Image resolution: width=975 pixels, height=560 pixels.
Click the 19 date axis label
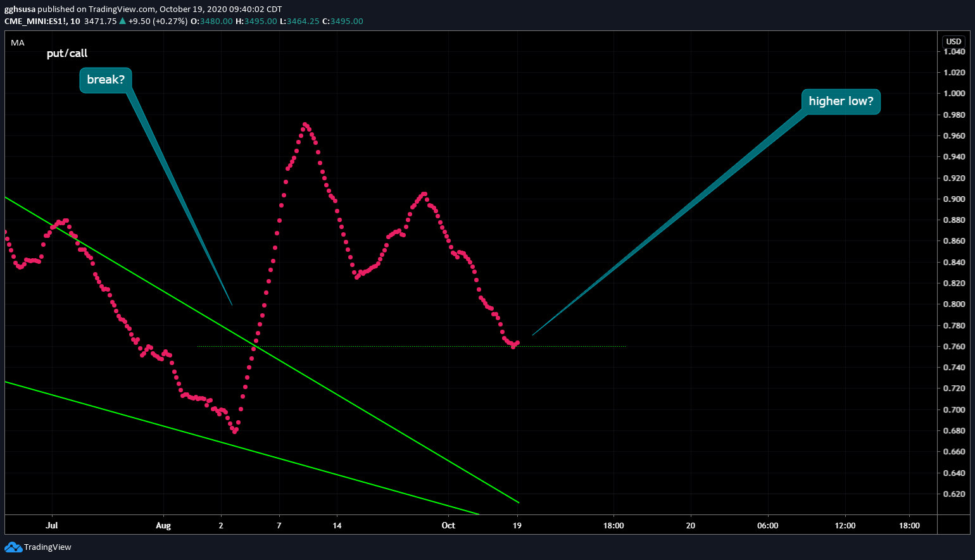517,525
